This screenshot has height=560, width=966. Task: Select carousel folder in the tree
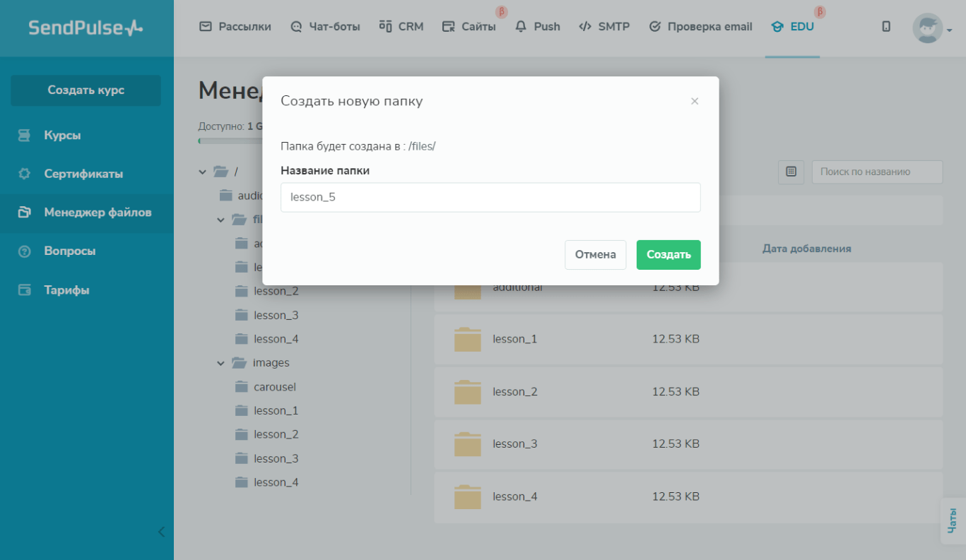click(x=274, y=387)
